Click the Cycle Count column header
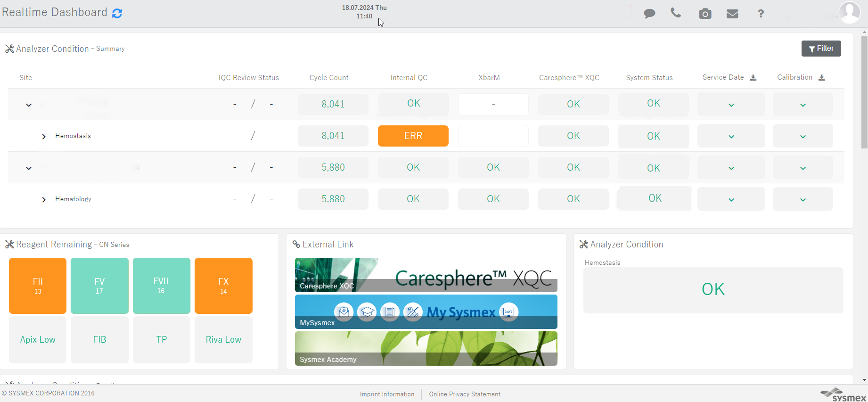868x402 pixels. [329, 78]
